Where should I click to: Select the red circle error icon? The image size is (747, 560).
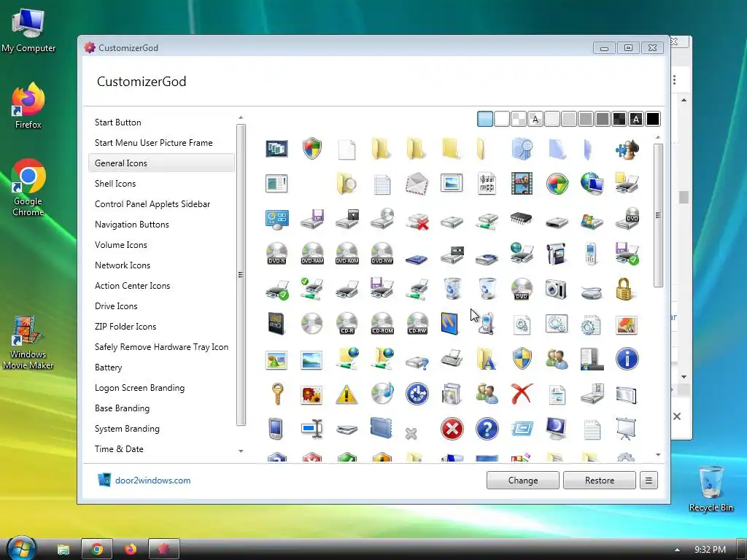(x=452, y=429)
